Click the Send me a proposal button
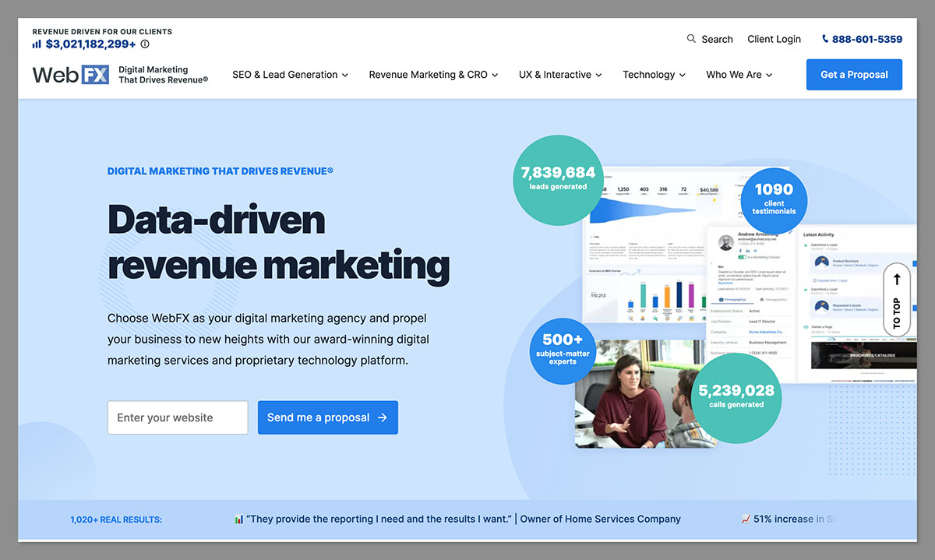Image resolution: width=935 pixels, height=560 pixels. (x=327, y=417)
